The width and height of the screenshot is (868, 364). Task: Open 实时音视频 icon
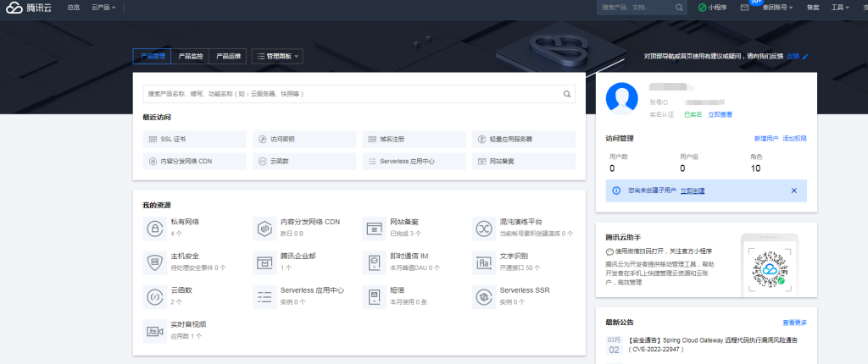pyautogui.click(x=155, y=331)
